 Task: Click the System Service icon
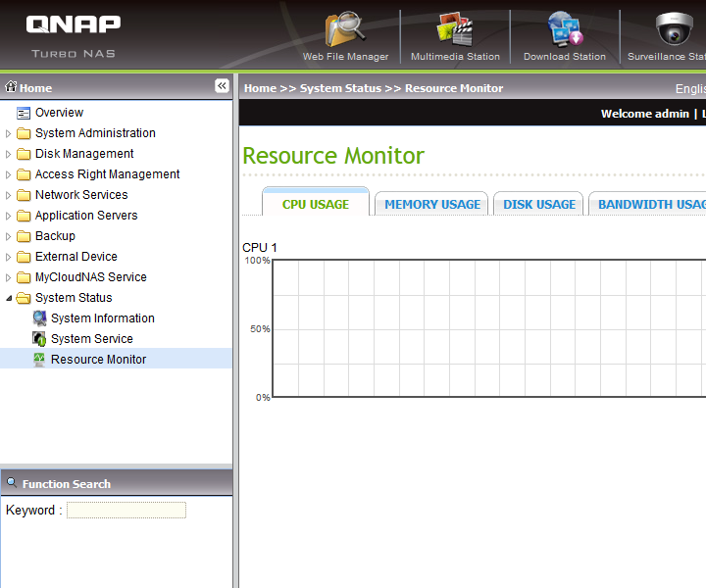pyautogui.click(x=39, y=339)
